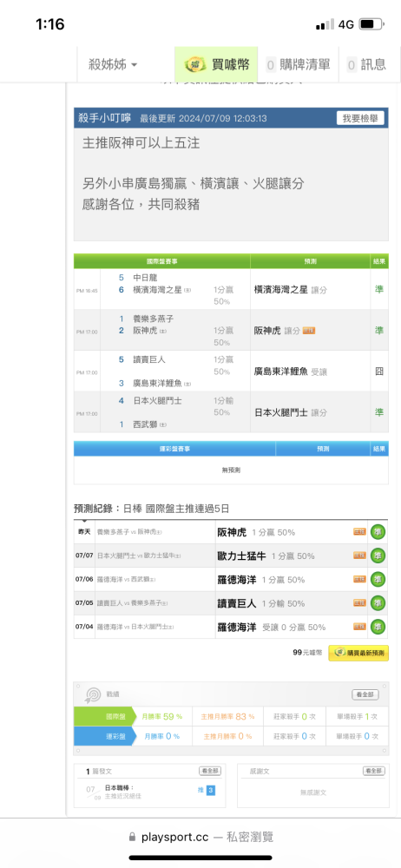Click the 主推 tag icon on 羅德海洋 07/06 row
Image resolution: width=401 pixels, height=868 pixels.
click(x=360, y=580)
